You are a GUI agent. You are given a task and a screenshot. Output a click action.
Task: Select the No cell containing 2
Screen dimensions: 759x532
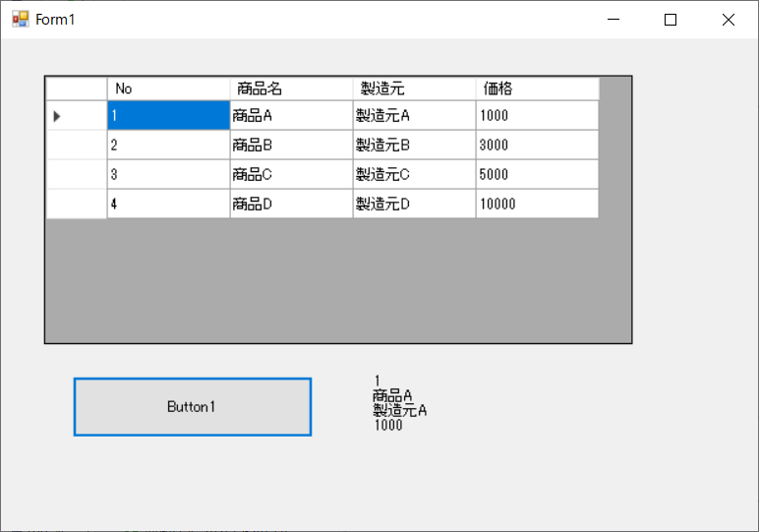168,145
